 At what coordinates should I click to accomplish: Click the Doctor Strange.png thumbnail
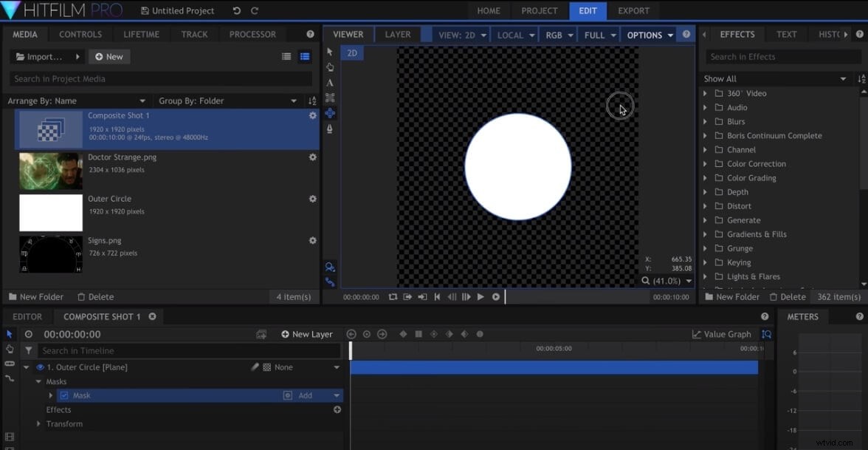click(50, 171)
